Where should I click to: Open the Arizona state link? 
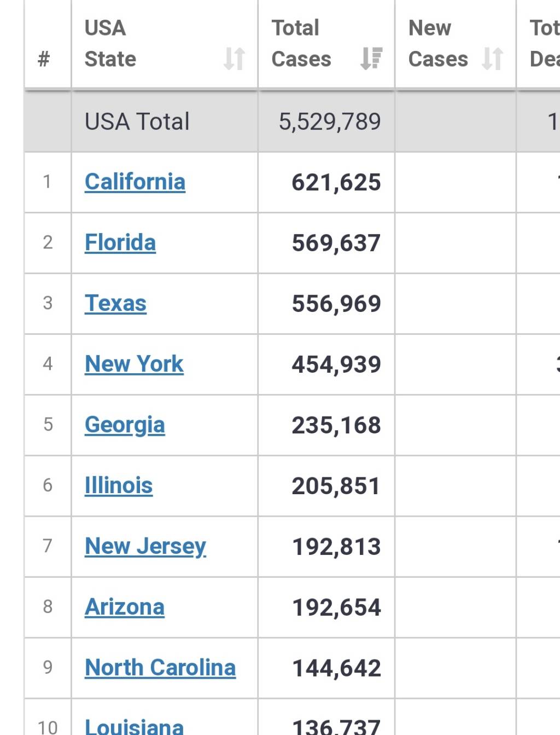tap(125, 607)
